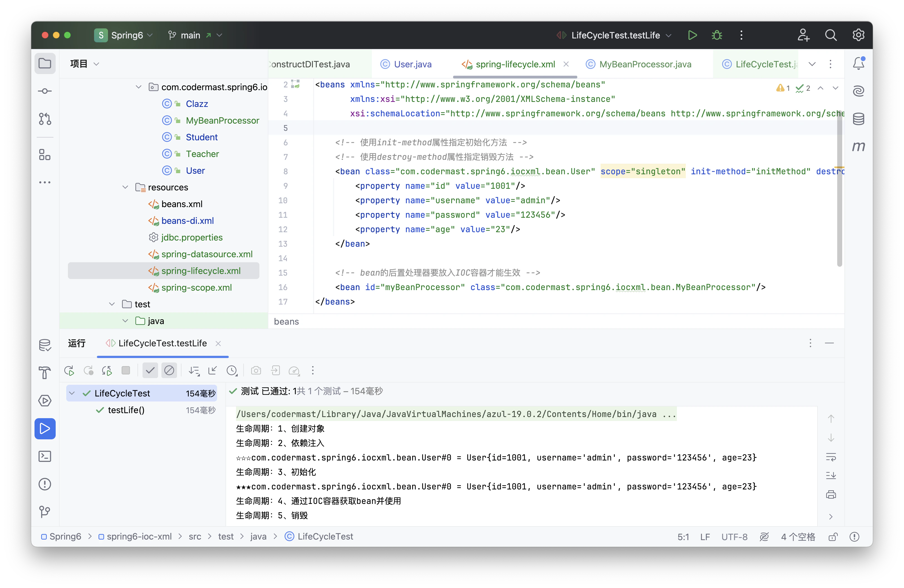Toggle show passed tests checkmark

pos(150,370)
